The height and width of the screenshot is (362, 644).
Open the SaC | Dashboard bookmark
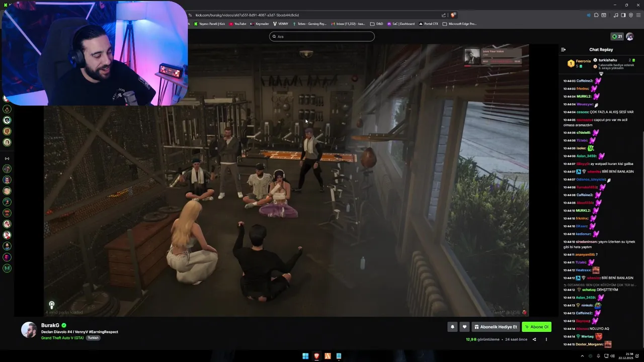click(401, 24)
